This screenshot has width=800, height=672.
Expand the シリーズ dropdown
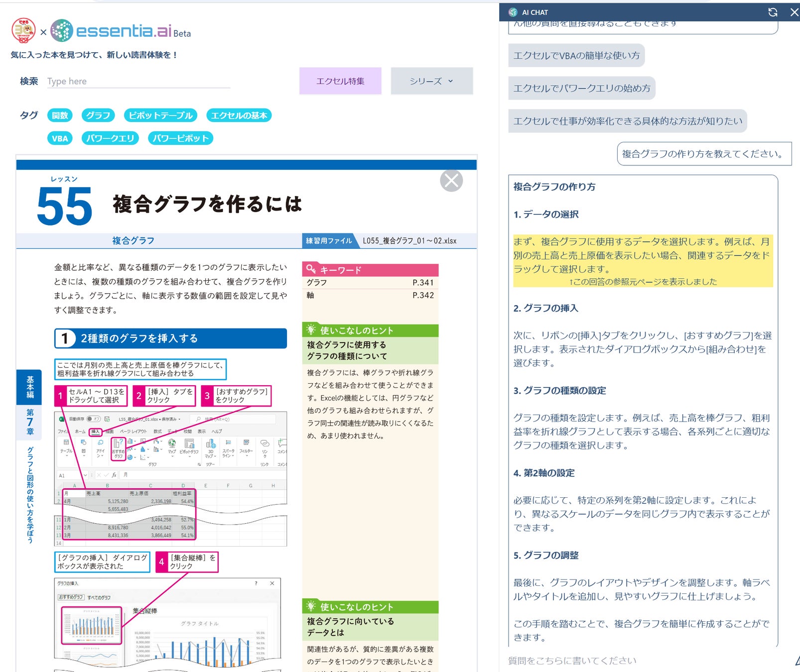click(431, 81)
